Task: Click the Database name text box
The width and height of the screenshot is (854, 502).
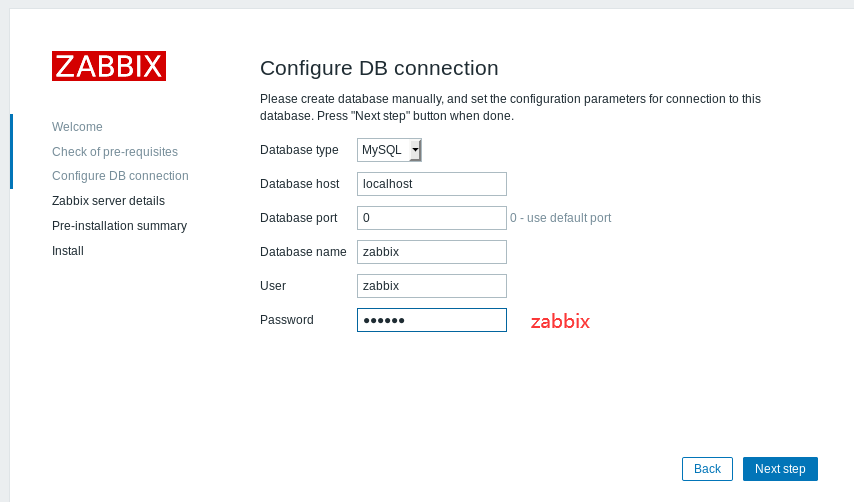Action: [431, 252]
